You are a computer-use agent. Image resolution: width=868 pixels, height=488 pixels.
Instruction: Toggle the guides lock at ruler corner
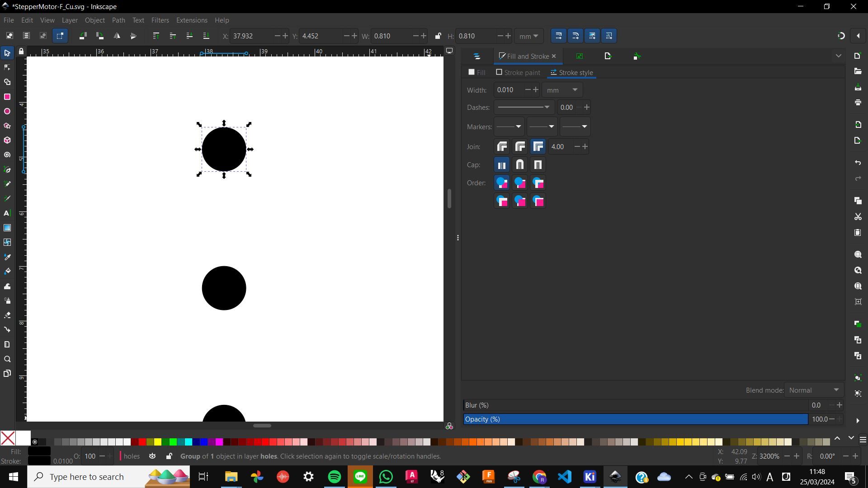tap(21, 52)
